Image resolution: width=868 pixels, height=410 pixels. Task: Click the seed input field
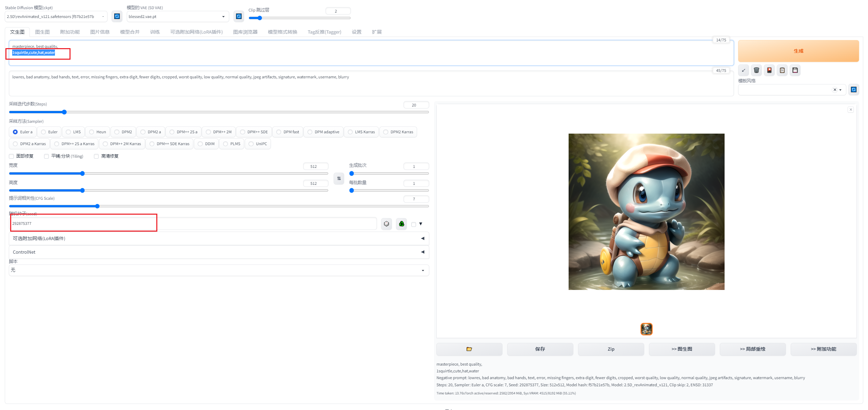pyautogui.click(x=193, y=223)
